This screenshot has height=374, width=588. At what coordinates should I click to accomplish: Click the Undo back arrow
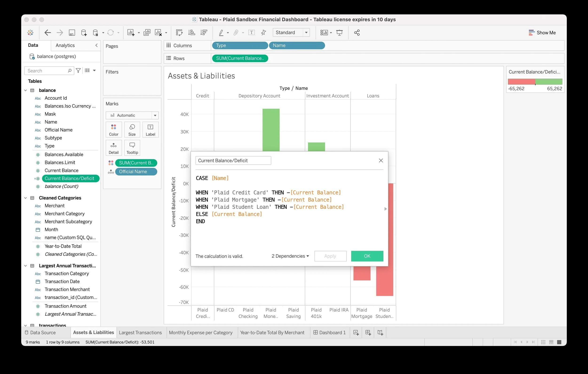pyautogui.click(x=48, y=32)
